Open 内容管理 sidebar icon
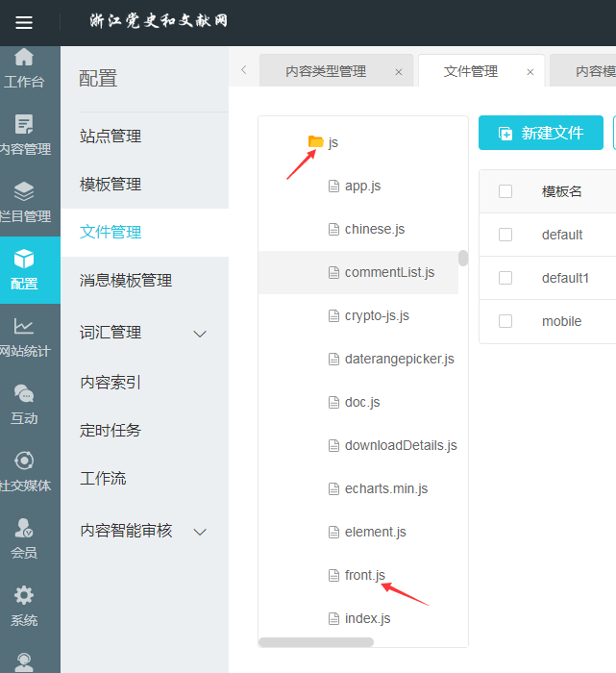The width and height of the screenshot is (616, 673). click(x=24, y=124)
